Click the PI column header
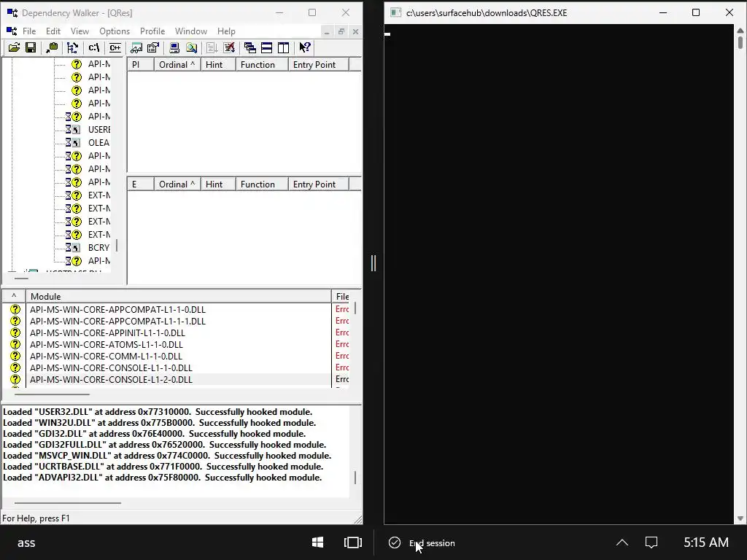The width and height of the screenshot is (747, 560). click(x=141, y=65)
